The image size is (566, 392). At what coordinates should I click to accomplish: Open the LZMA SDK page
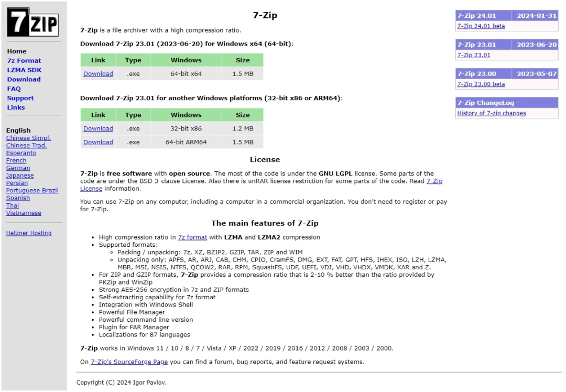pos(24,70)
